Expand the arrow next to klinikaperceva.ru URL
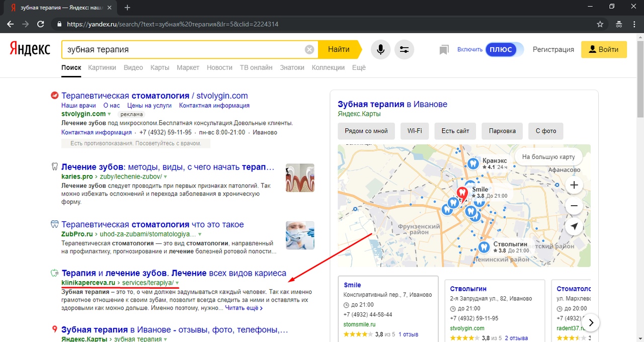Image resolution: width=644 pixels, height=342 pixels. click(177, 283)
